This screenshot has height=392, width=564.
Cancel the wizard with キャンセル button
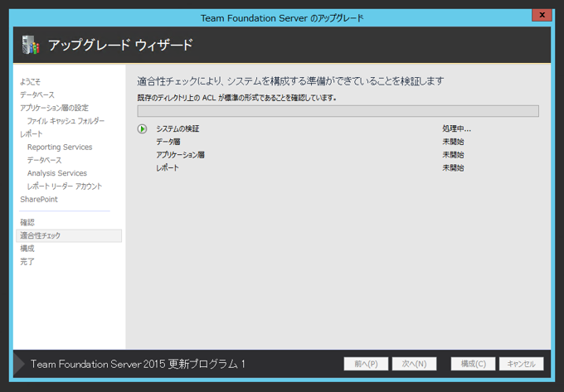pos(521,364)
